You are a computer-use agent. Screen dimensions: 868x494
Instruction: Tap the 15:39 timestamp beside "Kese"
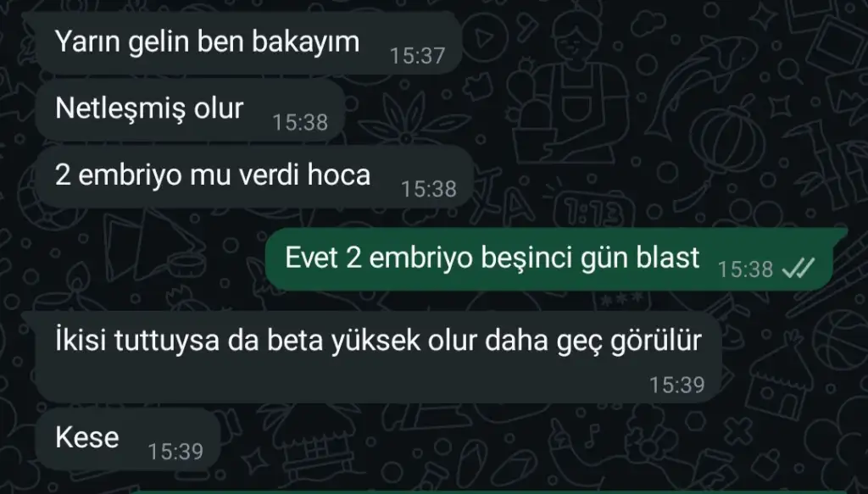tap(175, 452)
